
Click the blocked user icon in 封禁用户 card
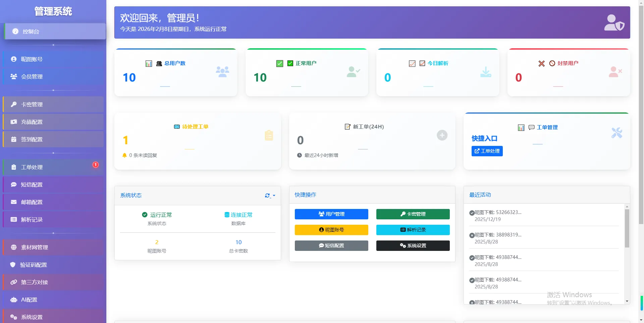(x=615, y=72)
